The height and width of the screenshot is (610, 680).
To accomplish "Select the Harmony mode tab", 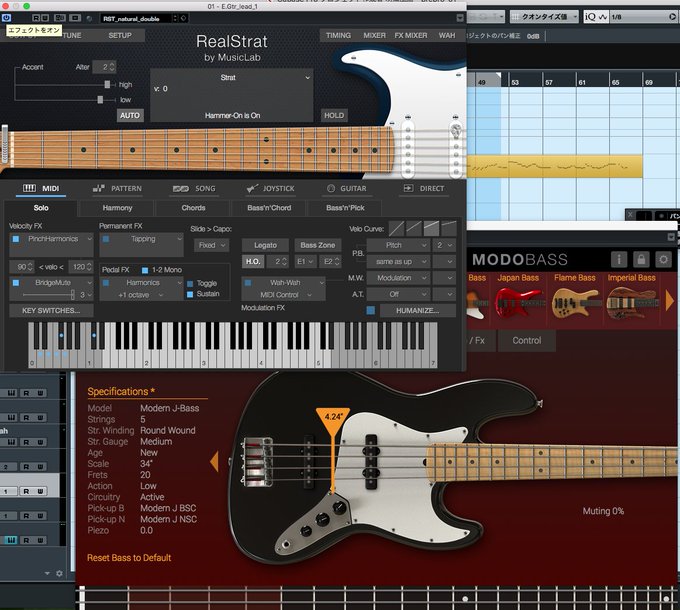I will 117,208.
